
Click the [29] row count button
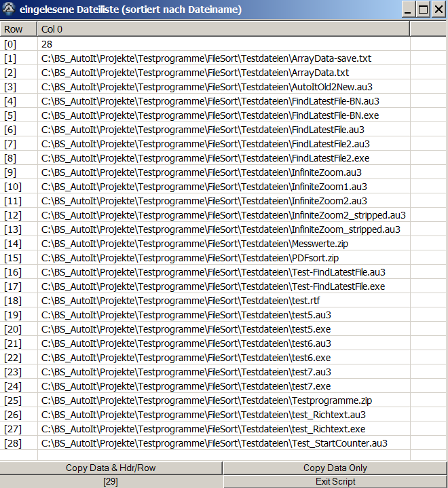click(111, 481)
